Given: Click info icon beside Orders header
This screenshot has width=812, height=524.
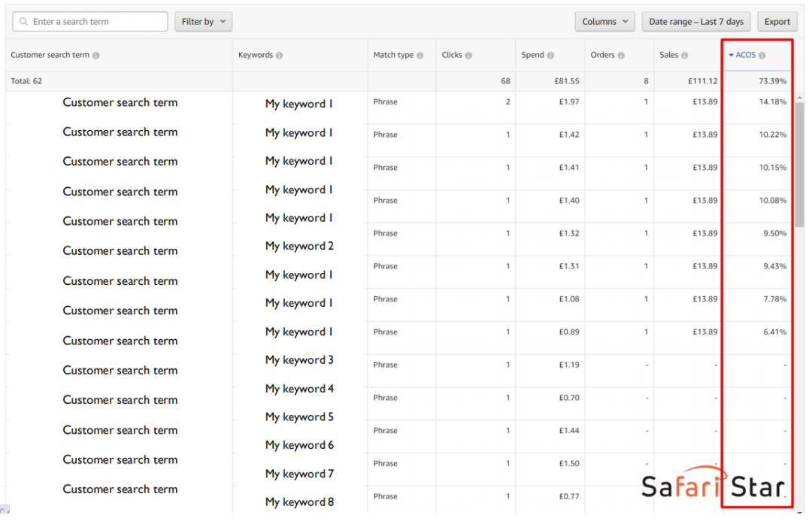Looking at the screenshot, I should pyautogui.click(x=621, y=56).
